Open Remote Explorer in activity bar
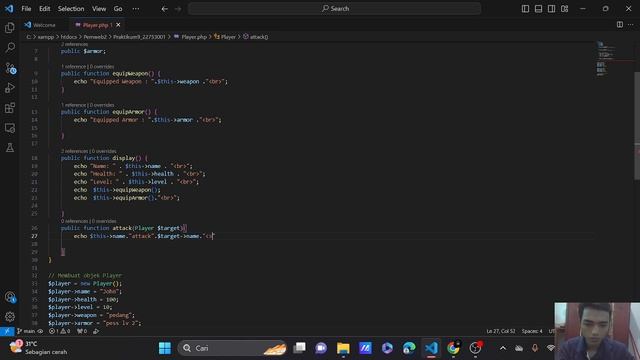Viewport: 640px width, 360px height. click(x=10, y=128)
